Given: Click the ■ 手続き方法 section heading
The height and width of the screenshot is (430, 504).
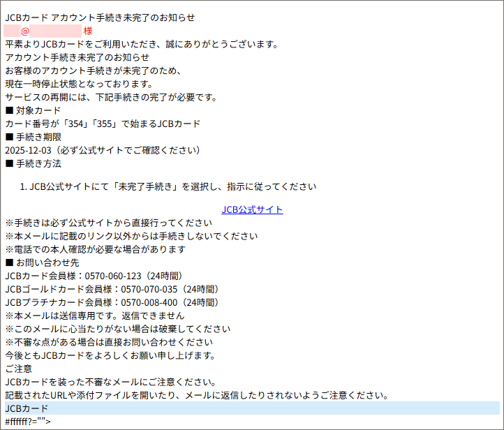Looking at the screenshot, I should pyautogui.click(x=33, y=163).
